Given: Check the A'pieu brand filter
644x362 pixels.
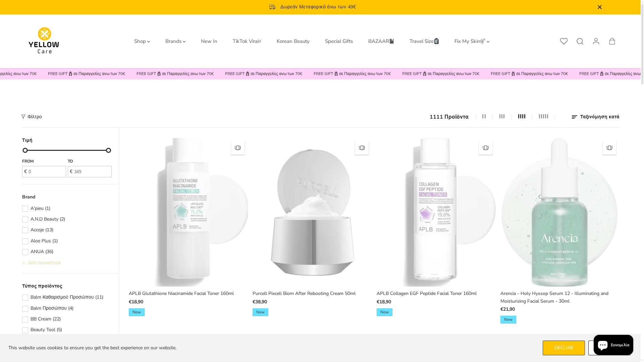Looking at the screenshot, I should [x=25, y=209].
